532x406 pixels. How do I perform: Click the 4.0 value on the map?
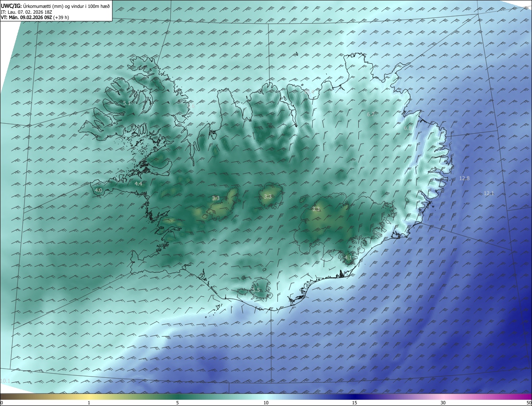(99, 190)
